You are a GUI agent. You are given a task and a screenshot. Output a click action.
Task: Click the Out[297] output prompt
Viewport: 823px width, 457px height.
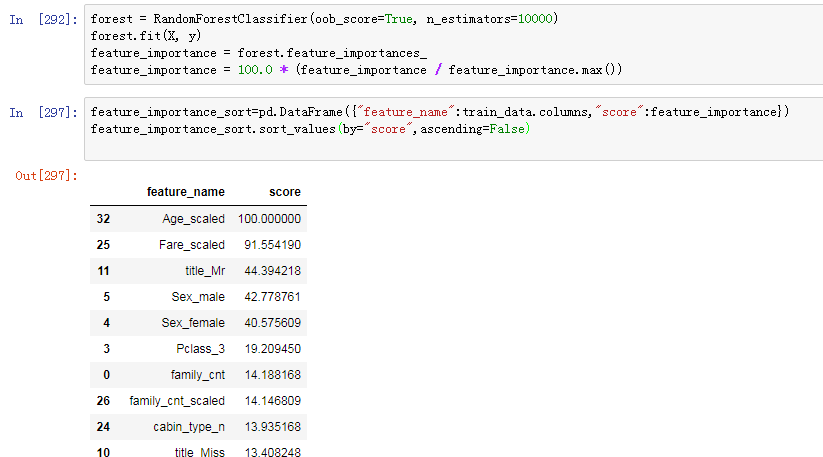pyautogui.click(x=46, y=175)
